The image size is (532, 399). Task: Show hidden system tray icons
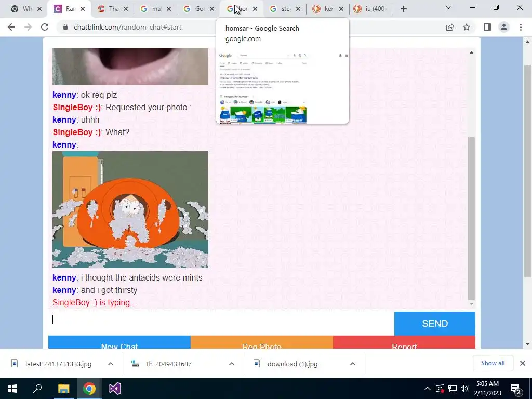click(428, 389)
